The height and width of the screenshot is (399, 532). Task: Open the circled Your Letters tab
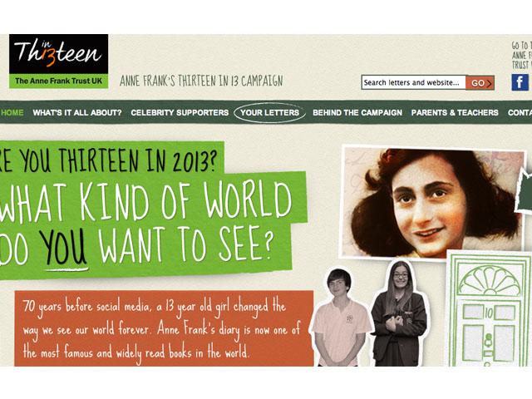click(269, 113)
